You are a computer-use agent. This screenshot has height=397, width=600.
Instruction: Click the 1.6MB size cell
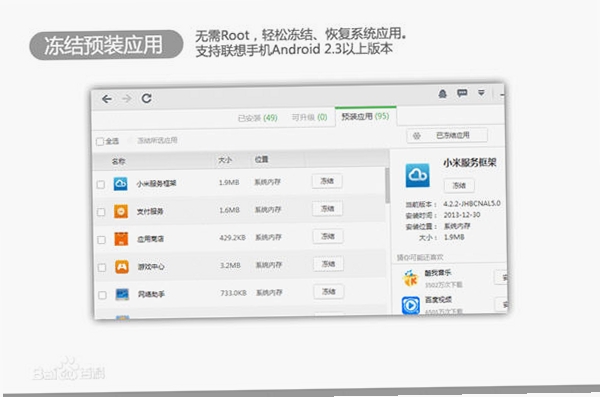point(230,210)
